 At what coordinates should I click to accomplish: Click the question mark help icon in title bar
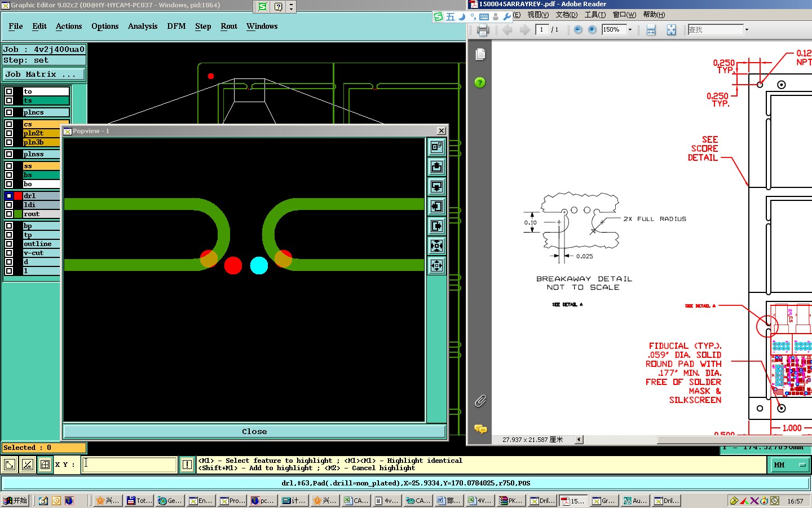(x=279, y=7)
